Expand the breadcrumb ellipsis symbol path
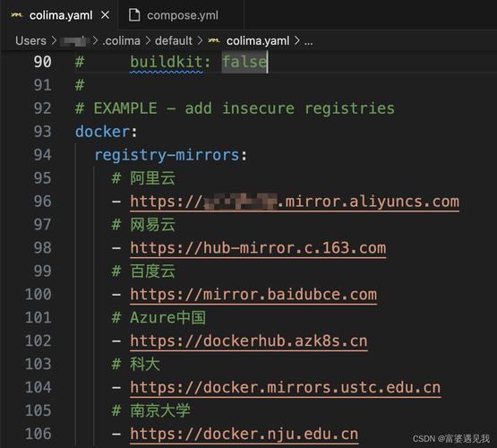The image size is (497, 448). pos(308,41)
